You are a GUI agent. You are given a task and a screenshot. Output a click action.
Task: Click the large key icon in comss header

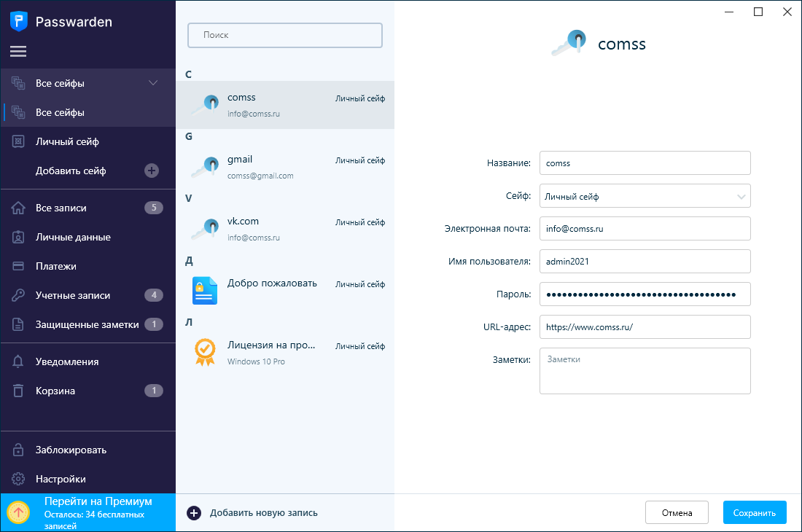pyautogui.click(x=569, y=43)
